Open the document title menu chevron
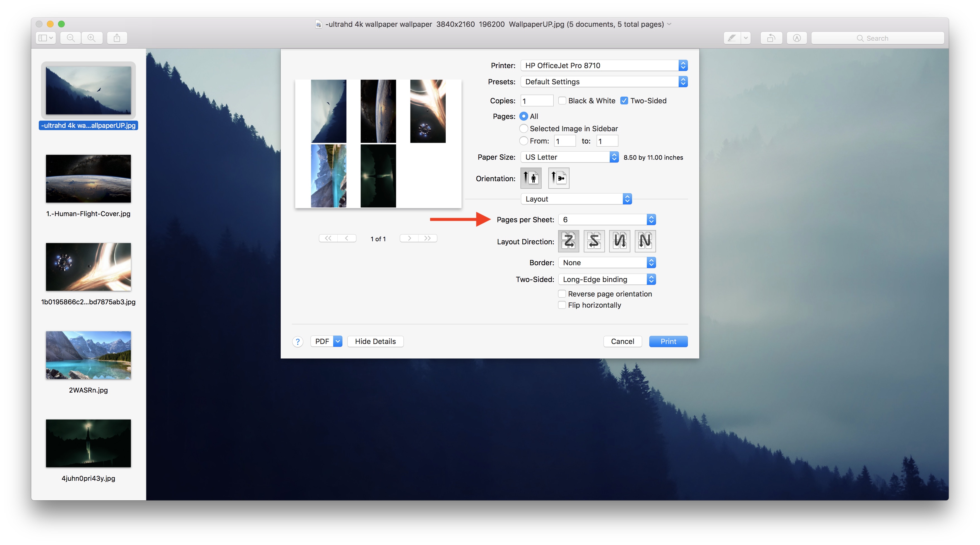Screen dimensions: 980x545 pos(670,24)
